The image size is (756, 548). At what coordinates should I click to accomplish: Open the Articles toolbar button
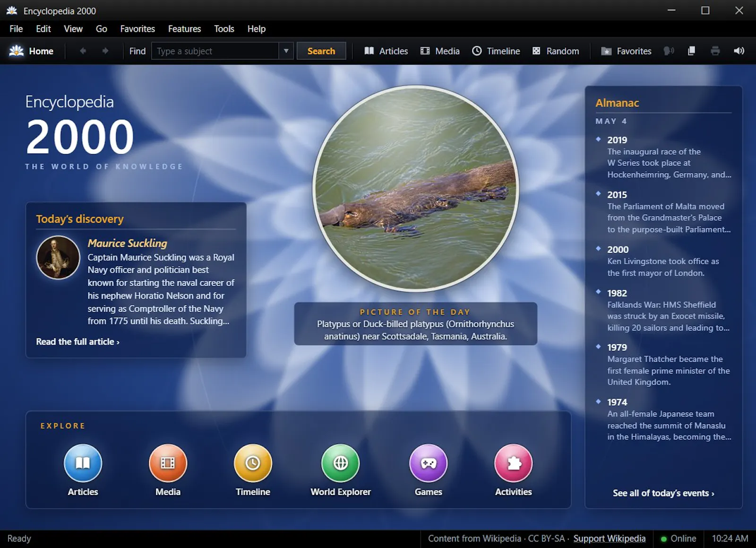pos(386,51)
